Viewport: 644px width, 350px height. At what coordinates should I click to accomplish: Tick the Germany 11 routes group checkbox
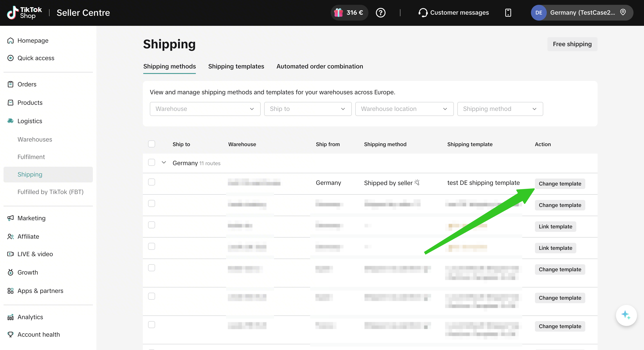152,162
